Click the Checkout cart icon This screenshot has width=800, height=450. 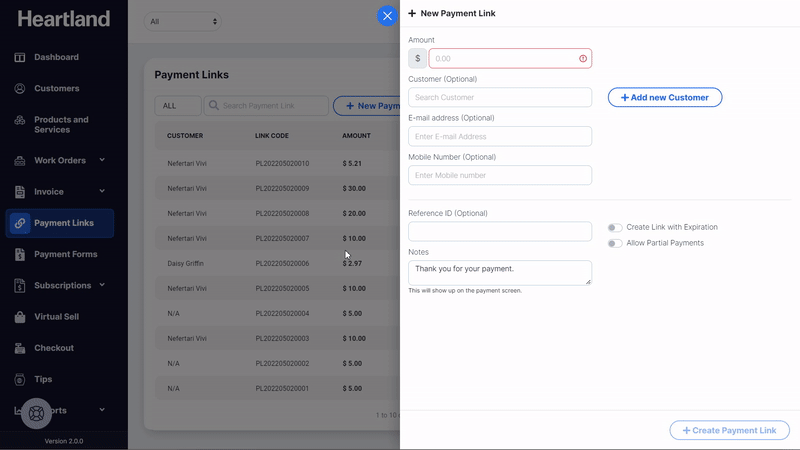(x=20, y=348)
